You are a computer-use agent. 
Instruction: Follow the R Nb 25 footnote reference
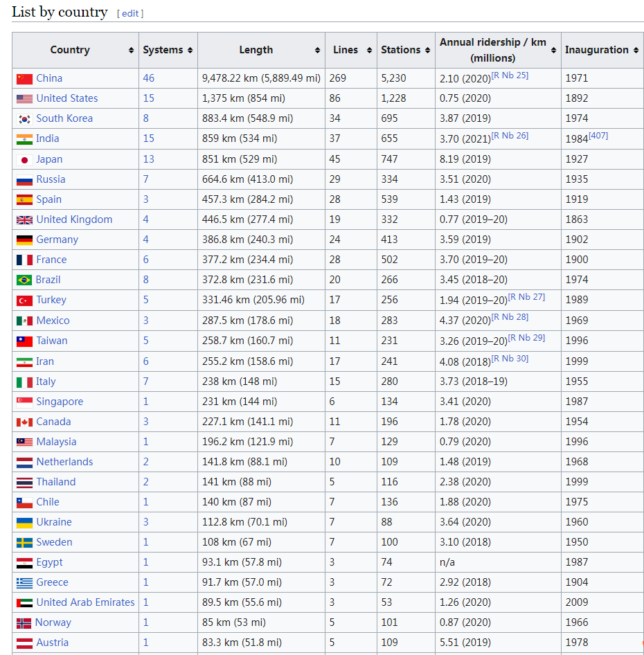click(510, 75)
